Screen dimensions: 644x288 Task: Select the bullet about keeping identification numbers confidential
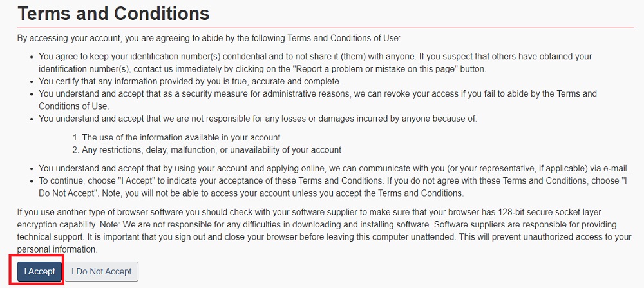(316, 62)
